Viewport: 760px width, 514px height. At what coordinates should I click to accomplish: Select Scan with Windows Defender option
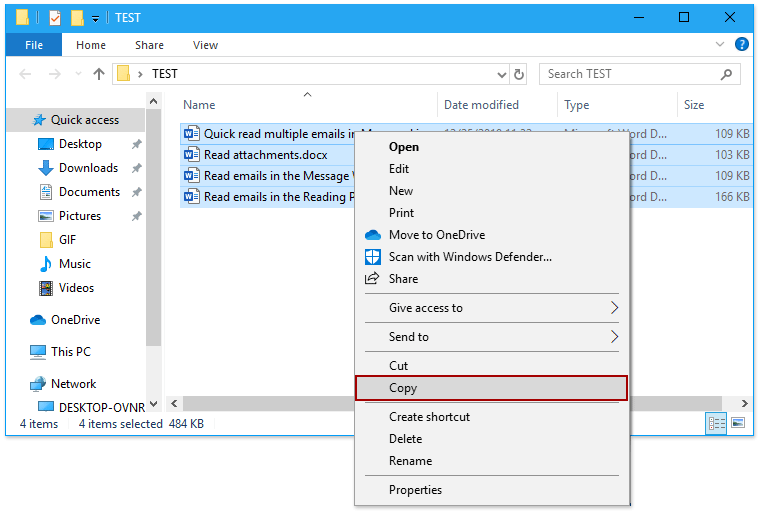470,257
